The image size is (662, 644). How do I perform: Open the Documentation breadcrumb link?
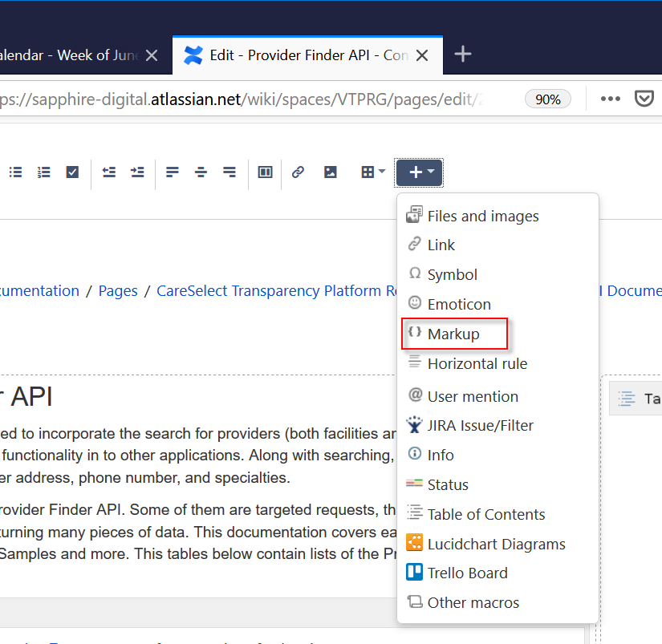point(39,291)
